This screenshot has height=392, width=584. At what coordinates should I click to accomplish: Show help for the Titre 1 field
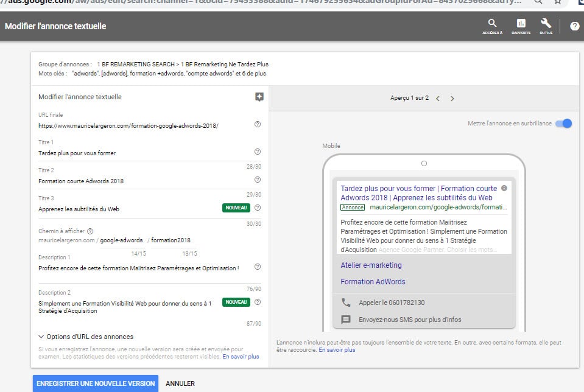click(258, 152)
